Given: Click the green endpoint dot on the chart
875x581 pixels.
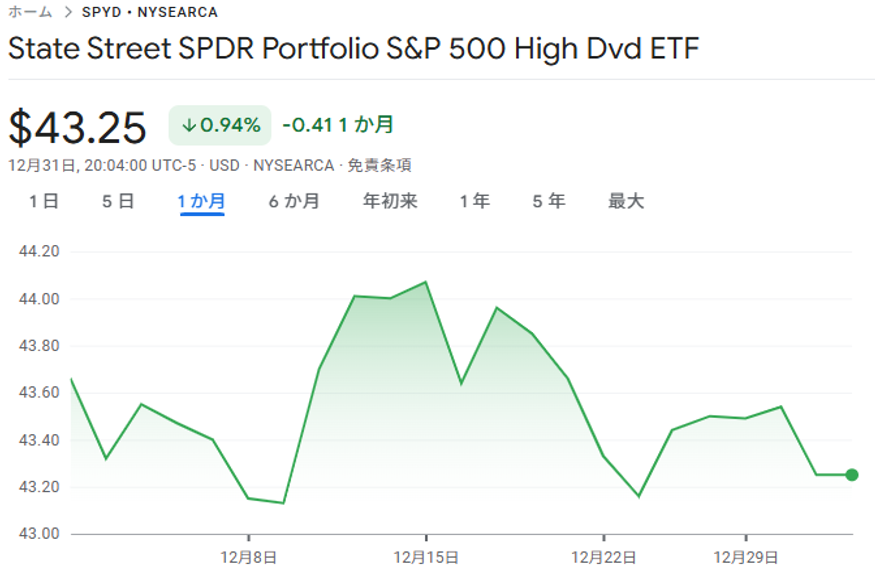Looking at the screenshot, I should click(852, 474).
